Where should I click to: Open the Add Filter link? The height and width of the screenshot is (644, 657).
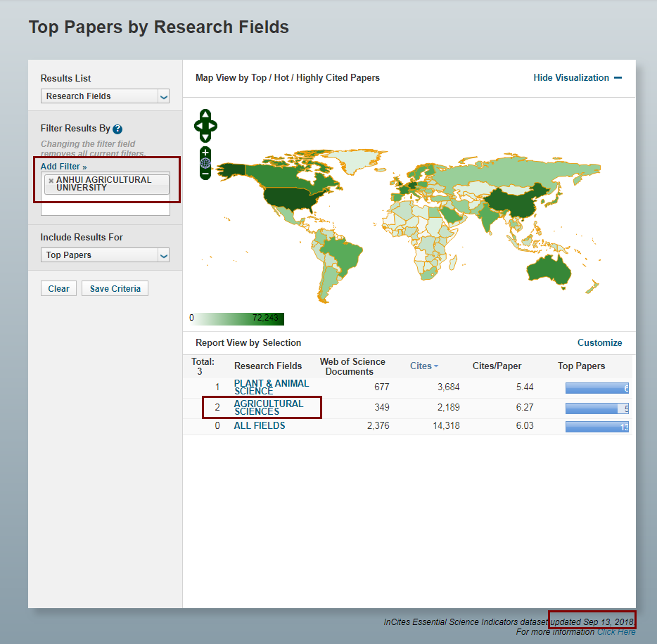tap(63, 167)
